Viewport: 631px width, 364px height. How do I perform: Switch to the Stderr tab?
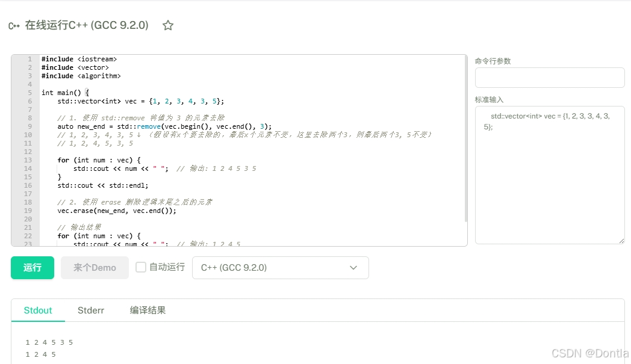tap(90, 310)
